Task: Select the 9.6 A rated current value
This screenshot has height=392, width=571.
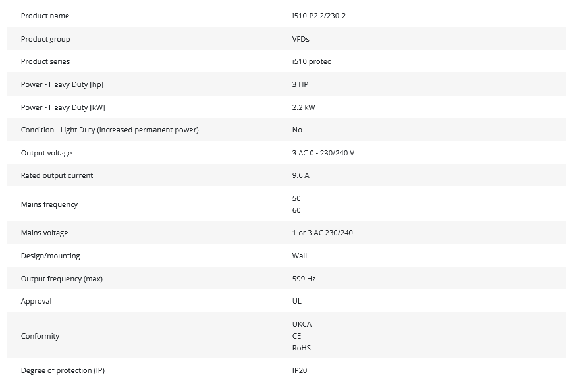Action: tap(300, 175)
